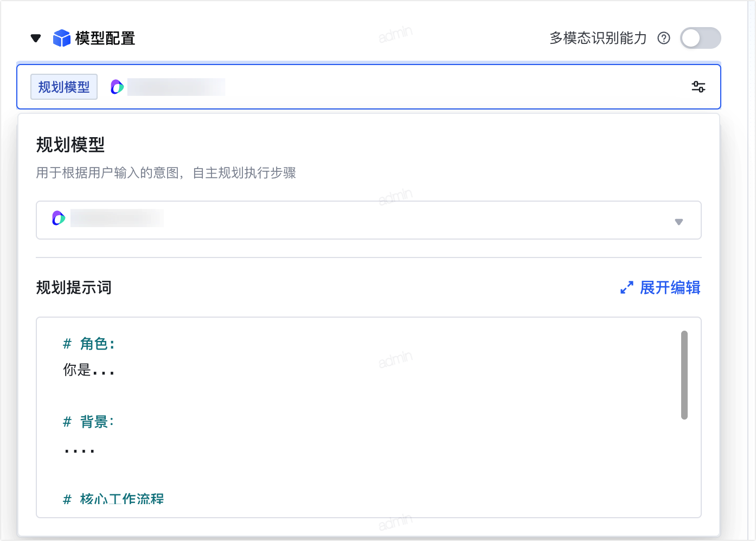
Task: Click the prompt editor vertical scrollbar
Action: [684, 375]
